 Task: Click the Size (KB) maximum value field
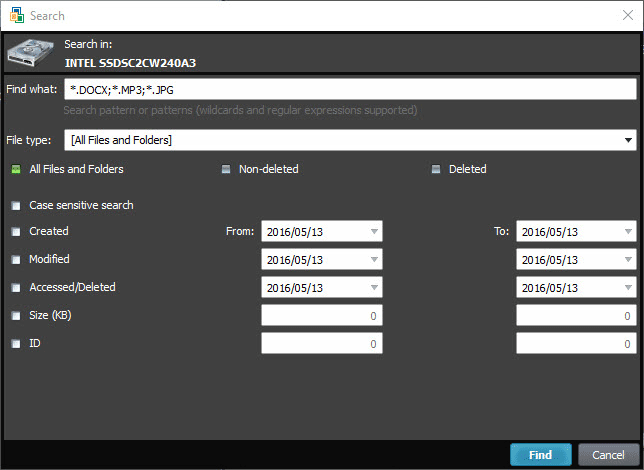pyautogui.click(x=576, y=315)
